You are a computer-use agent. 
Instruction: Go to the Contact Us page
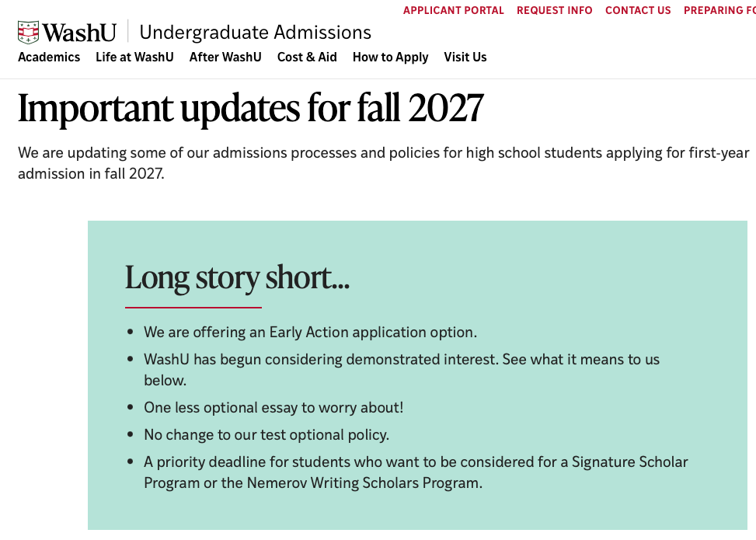click(x=638, y=10)
